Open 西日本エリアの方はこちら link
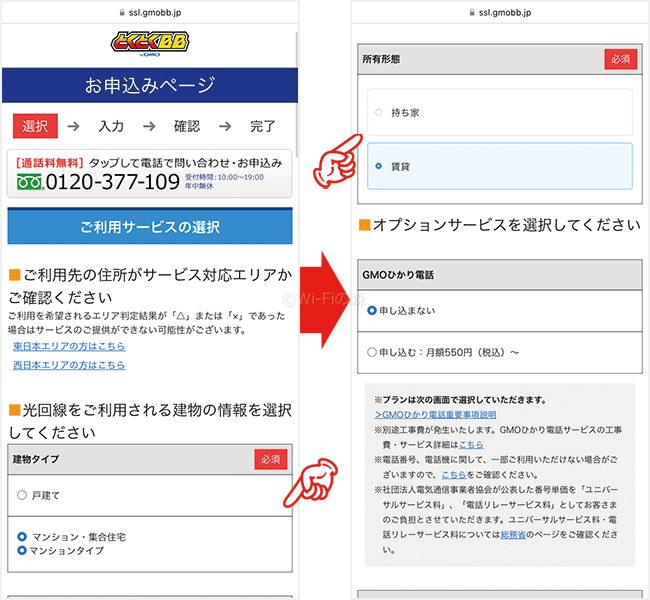Screen dimensions: 650x600 tap(69, 365)
